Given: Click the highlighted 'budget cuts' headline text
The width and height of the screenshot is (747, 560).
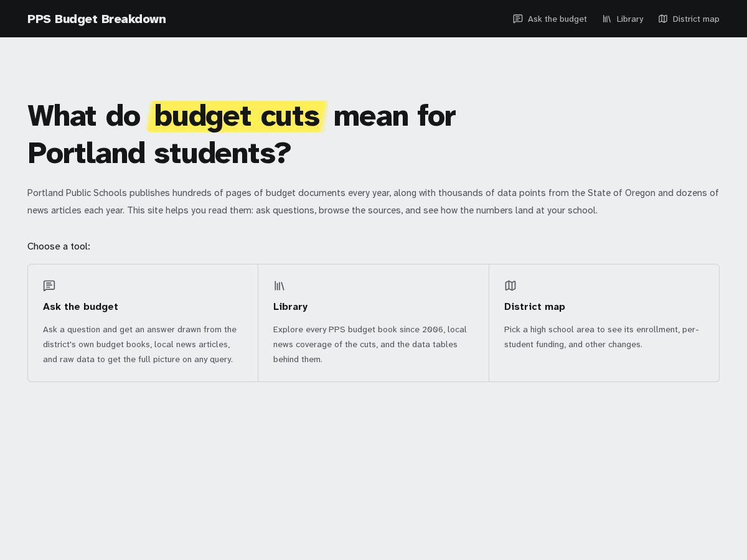Looking at the screenshot, I should pyautogui.click(x=237, y=116).
